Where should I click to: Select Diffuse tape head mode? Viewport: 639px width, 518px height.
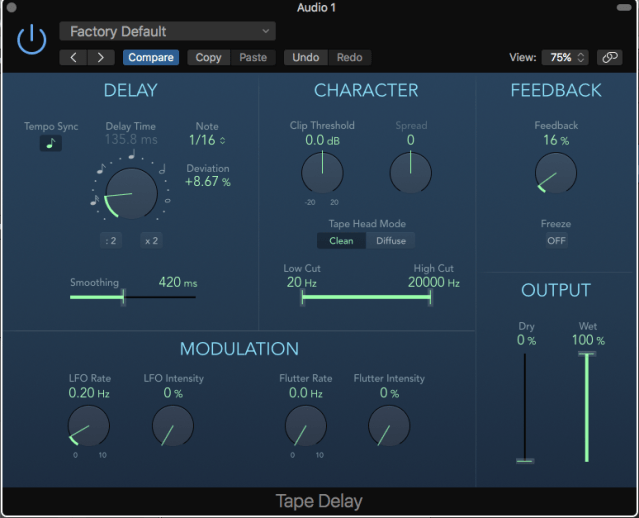[390, 241]
